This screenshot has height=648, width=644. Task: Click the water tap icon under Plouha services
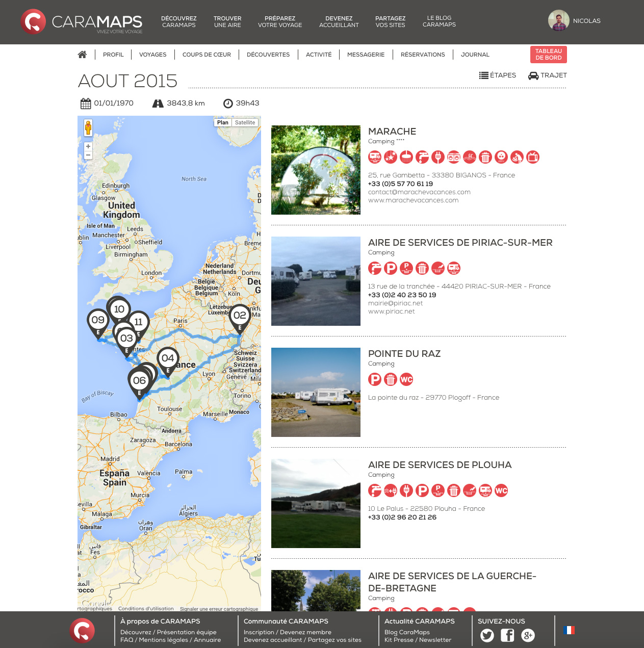pos(375,490)
